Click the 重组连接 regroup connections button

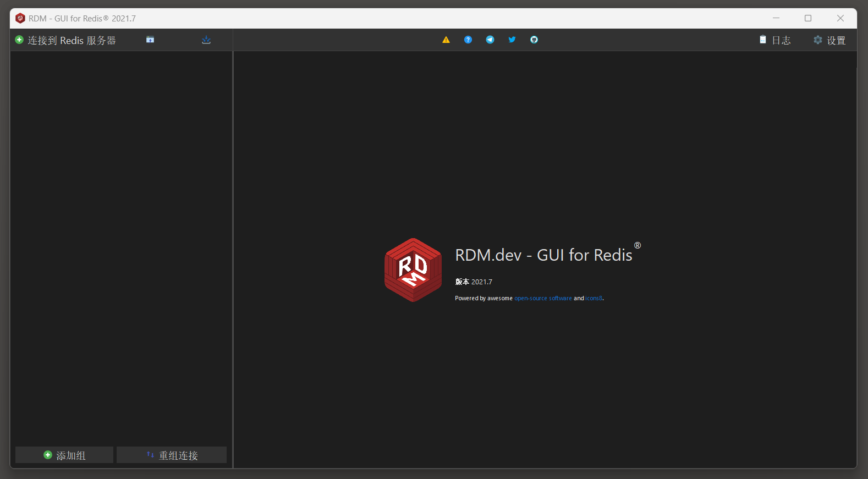pyautogui.click(x=172, y=455)
